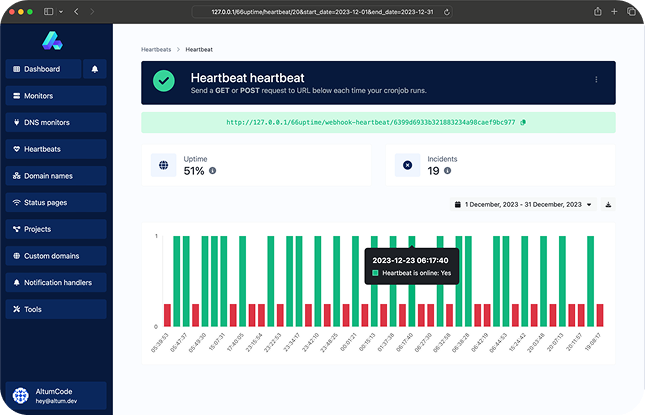Reload the page in the address bar

pos(446,11)
